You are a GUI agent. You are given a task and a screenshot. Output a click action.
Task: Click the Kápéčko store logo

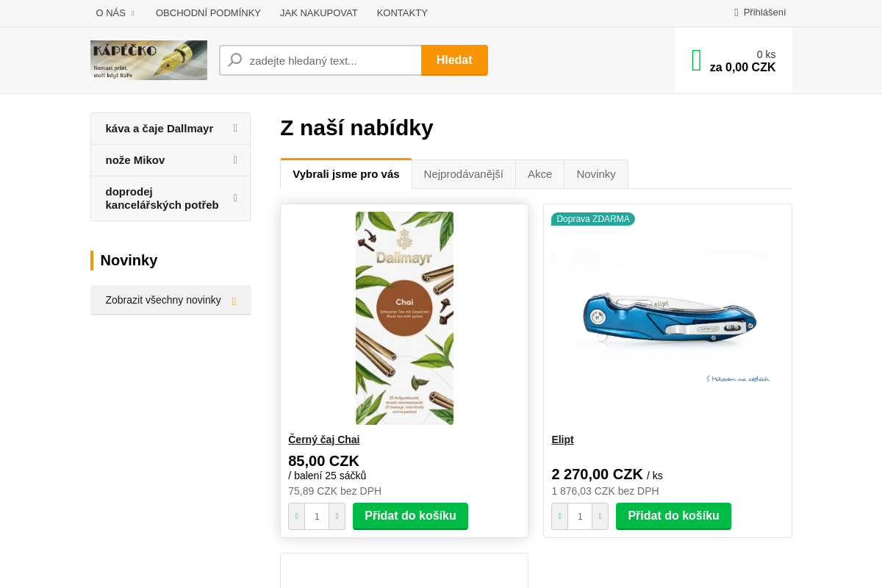148,60
